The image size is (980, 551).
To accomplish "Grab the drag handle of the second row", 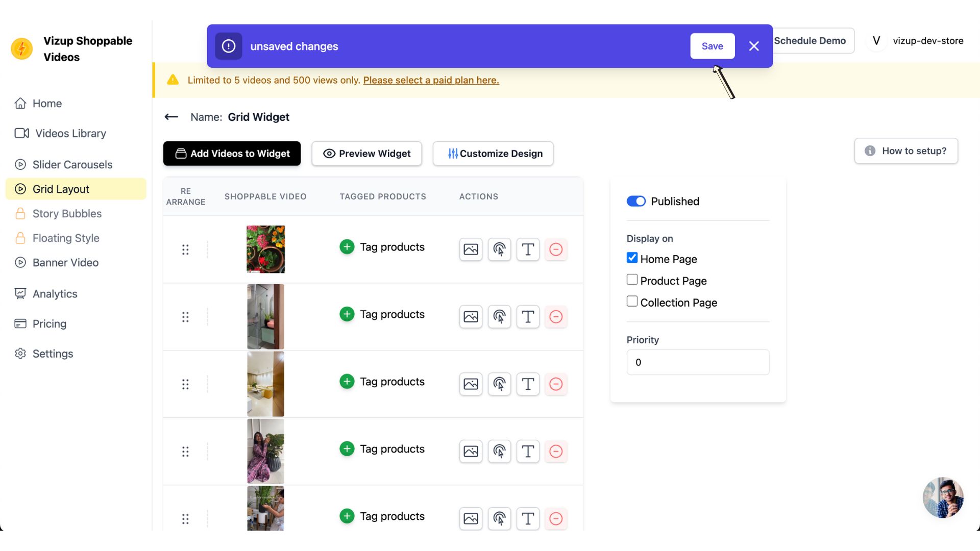I will 185,317.
